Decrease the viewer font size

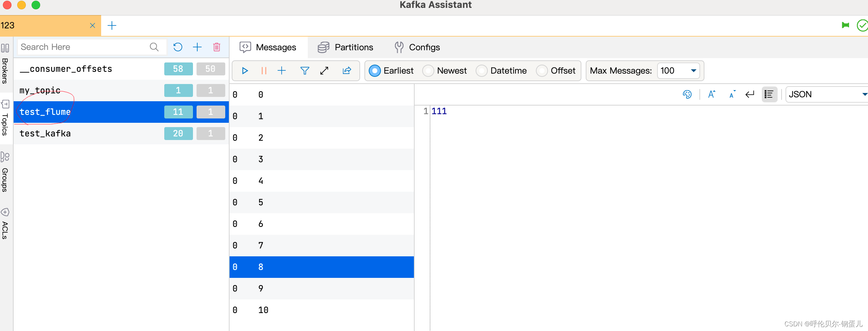click(732, 94)
